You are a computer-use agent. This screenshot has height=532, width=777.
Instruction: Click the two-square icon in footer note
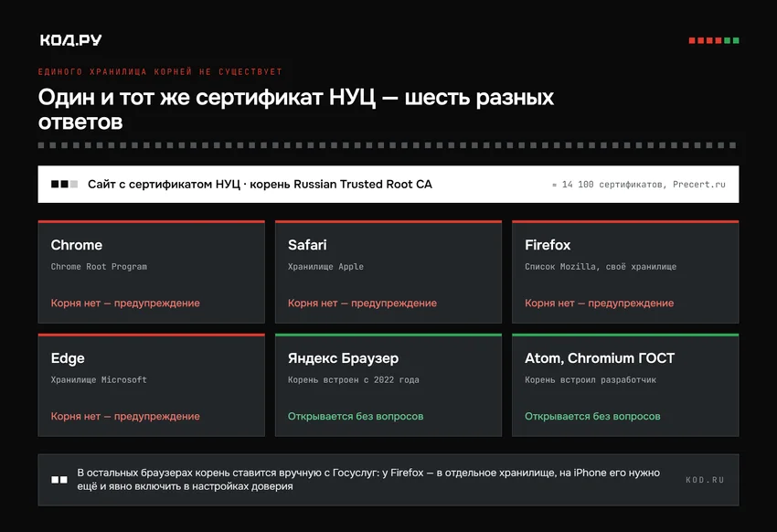tap(59, 480)
